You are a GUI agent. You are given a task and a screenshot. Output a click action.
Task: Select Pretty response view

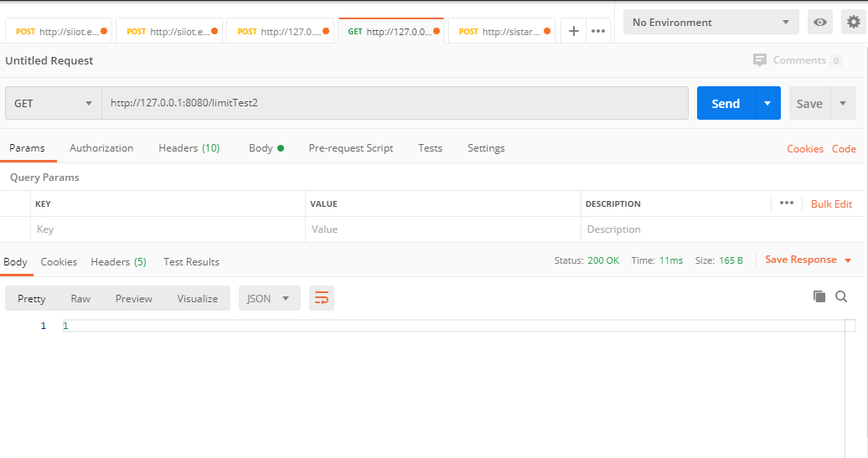(x=32, y=298)
